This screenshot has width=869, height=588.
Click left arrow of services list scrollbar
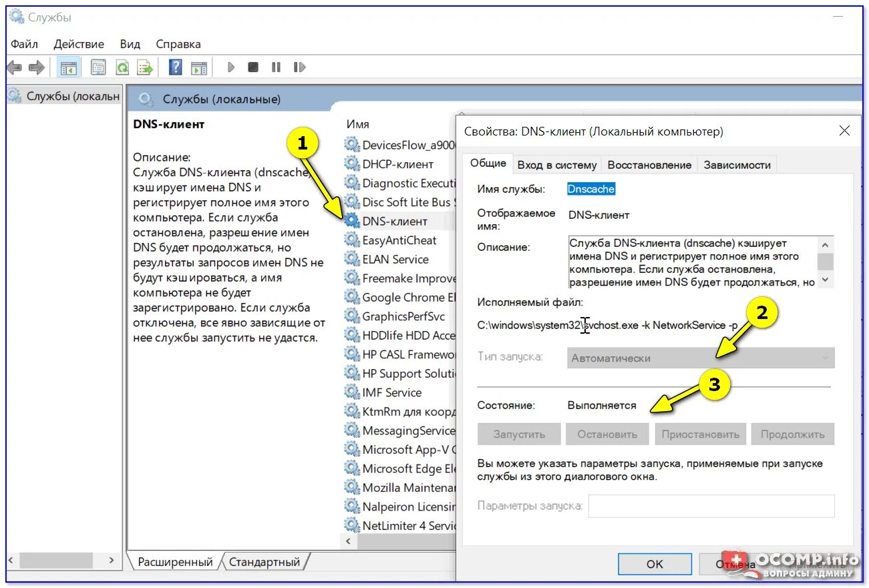tap(348, 542)
